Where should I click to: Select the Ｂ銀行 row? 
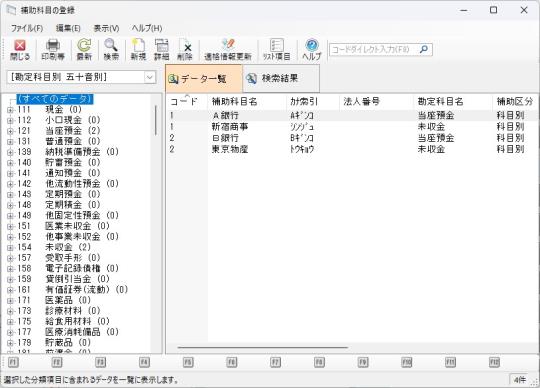pyautogui.click(x=353, y=138)
